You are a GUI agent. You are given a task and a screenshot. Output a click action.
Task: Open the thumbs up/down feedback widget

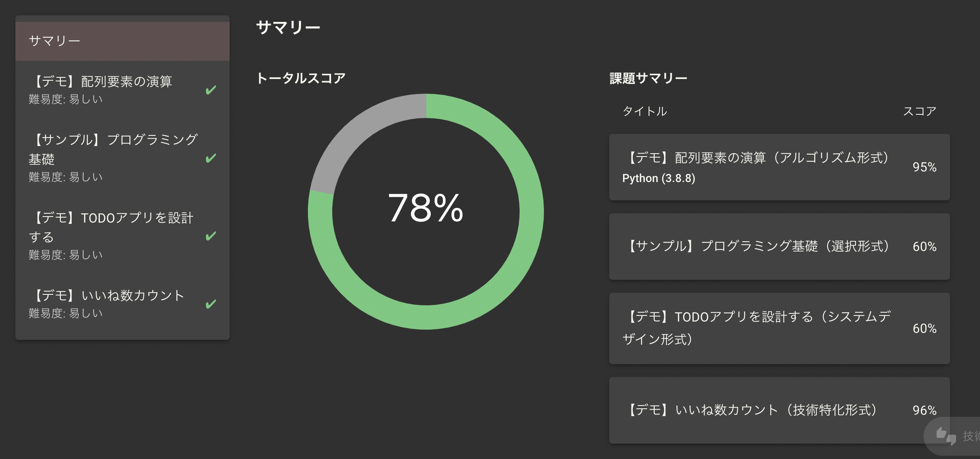click(946, 436)
